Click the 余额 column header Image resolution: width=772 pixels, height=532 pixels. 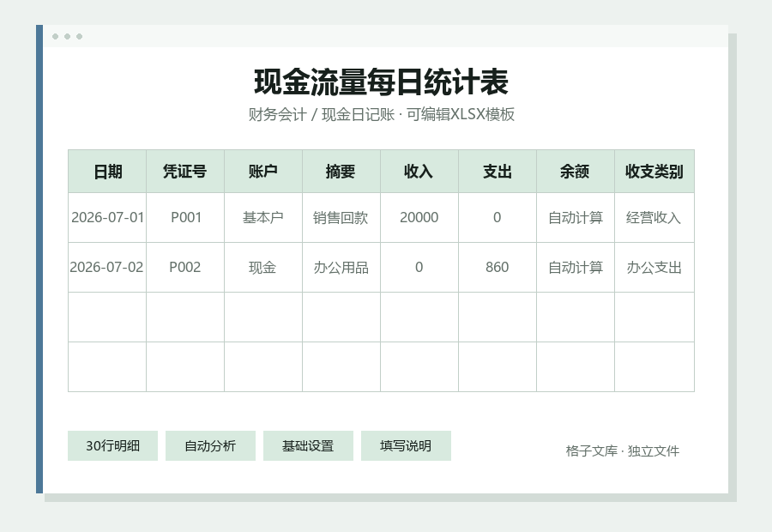pos(576,172)
